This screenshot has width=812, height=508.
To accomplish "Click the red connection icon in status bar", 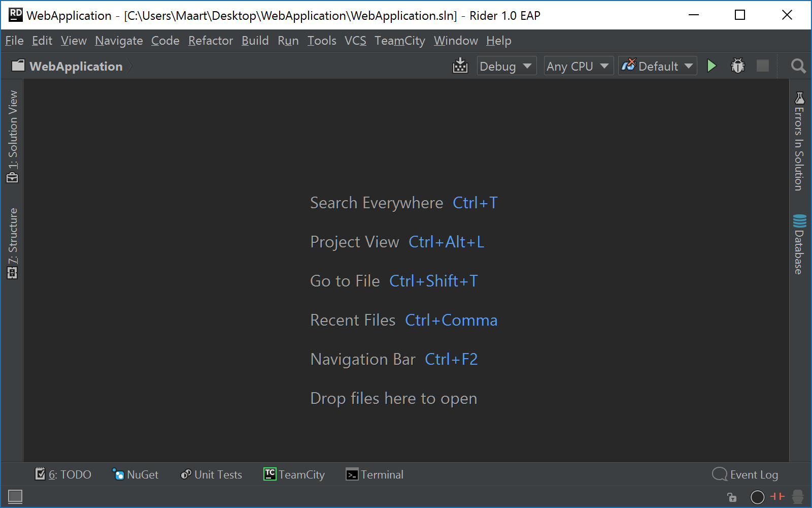I will 777,496.
